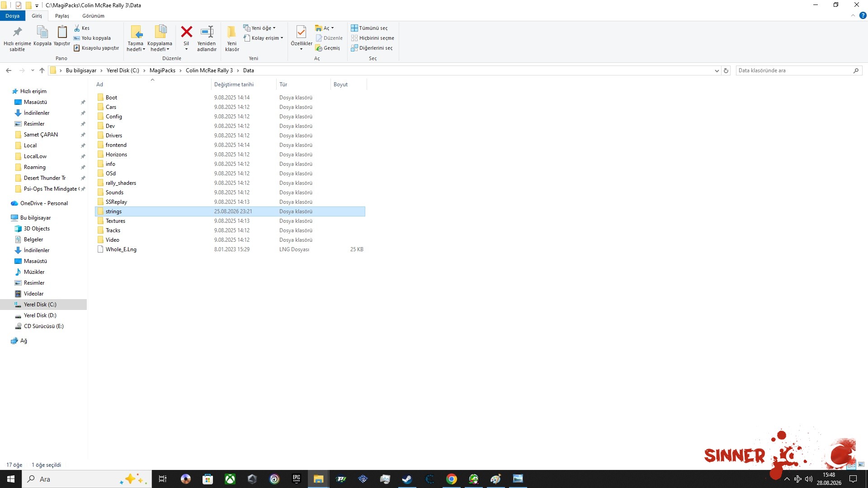Image resolution: width=868 pixels, height=488 pixels.
Task: Open CD Sürücüsü (E:) in sidebar
Action: 43,326
